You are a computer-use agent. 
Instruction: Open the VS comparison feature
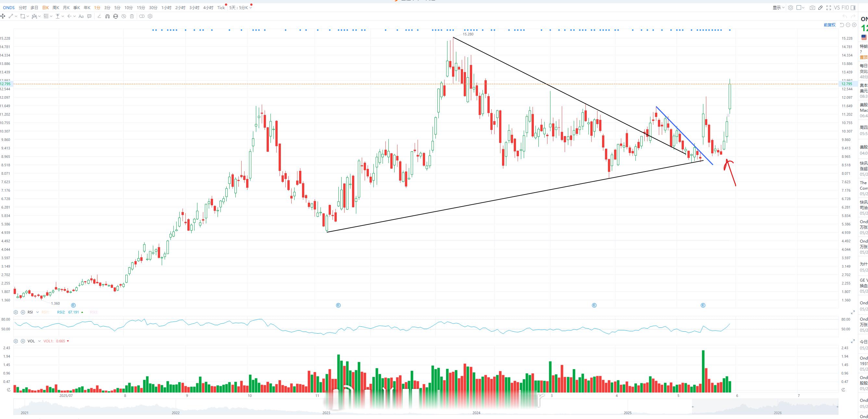[837, 7]
